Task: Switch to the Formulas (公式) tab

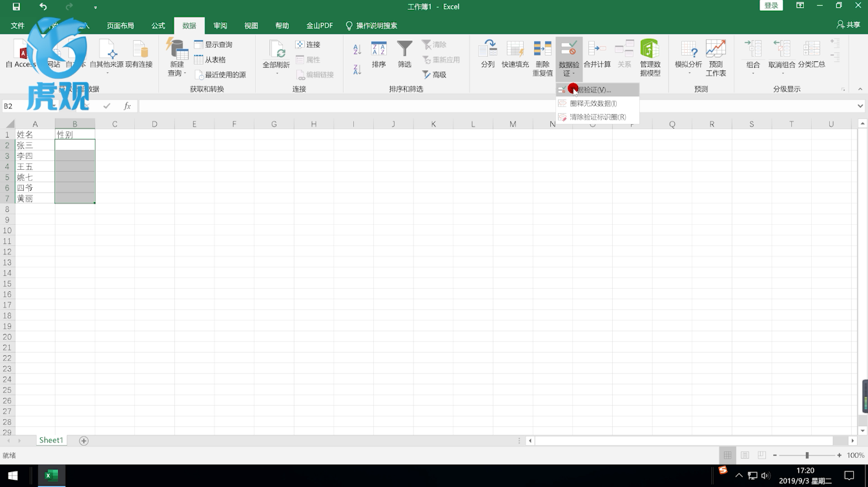Action: pos(158,26)
